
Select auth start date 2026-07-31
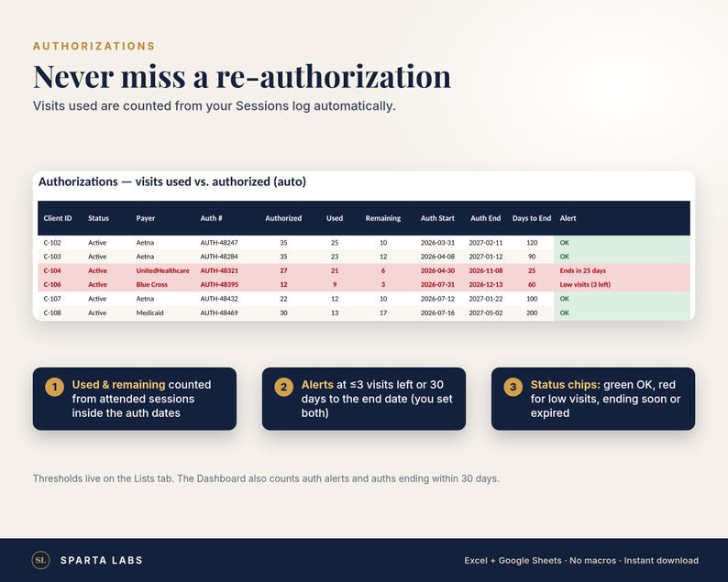(x=437, y=284)
